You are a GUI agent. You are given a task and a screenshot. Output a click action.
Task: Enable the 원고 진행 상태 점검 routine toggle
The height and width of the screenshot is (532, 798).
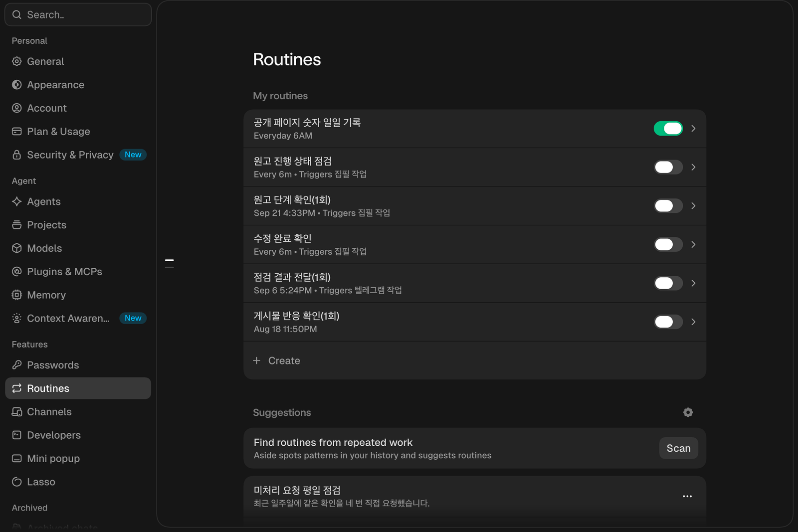pos(668,167)
